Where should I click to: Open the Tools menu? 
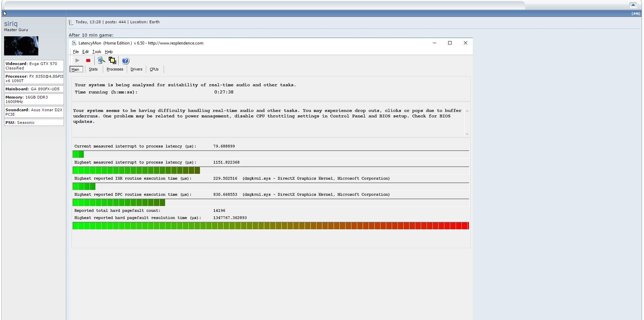(x=97, y=52)
